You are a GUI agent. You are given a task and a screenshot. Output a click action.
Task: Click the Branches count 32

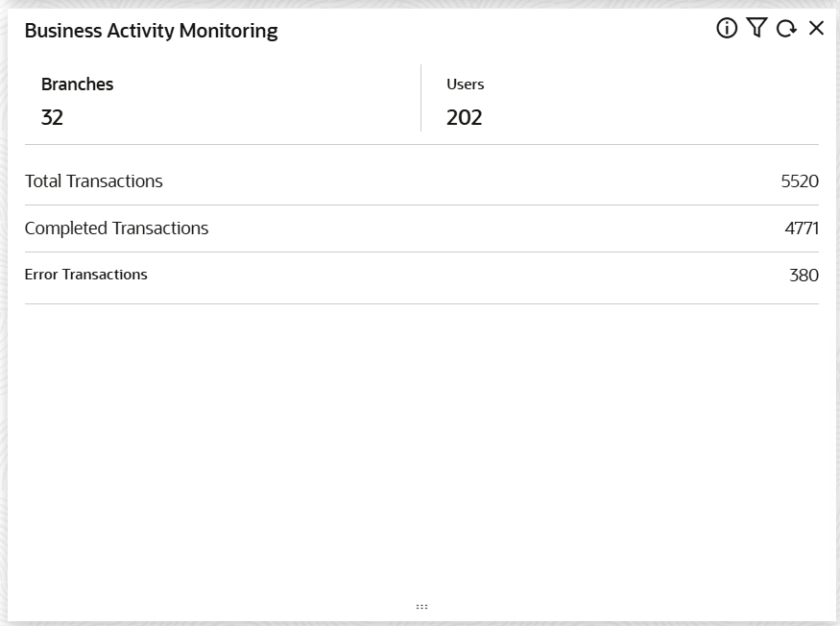tap(52, 118)
